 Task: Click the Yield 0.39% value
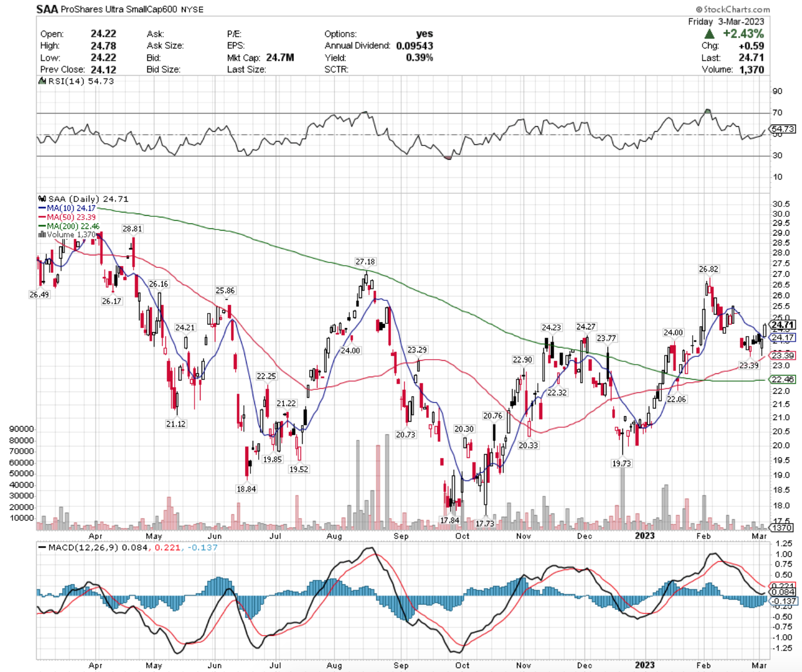click(x=420, y=58)
